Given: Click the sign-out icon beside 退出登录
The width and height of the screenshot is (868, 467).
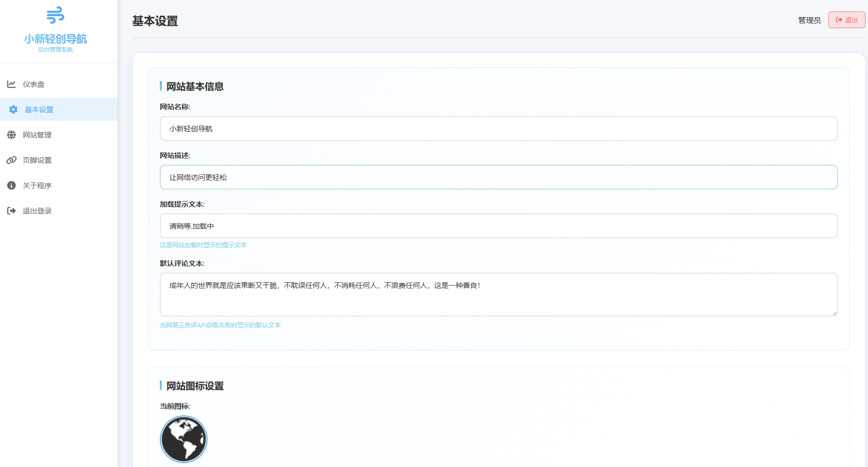Looking at the screenshot, I should (x=11, y=211).
